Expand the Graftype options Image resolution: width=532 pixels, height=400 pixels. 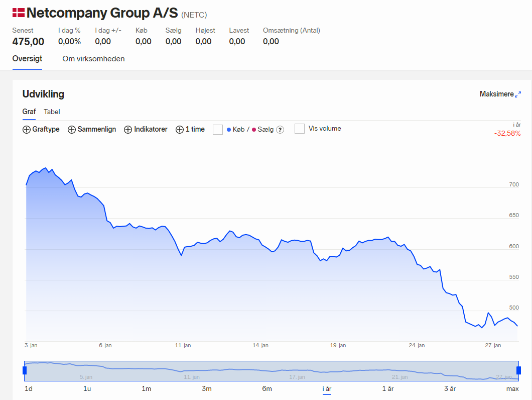(x=41, y=130)
